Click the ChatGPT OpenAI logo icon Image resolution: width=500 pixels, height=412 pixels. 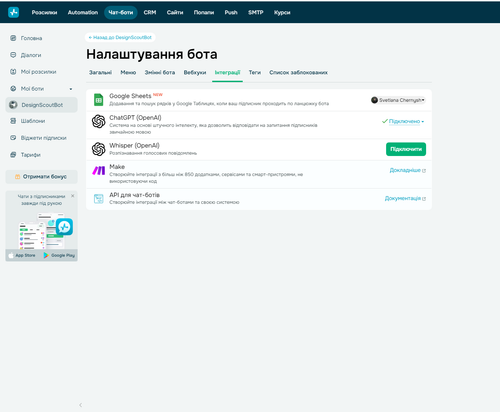(99, 121)
